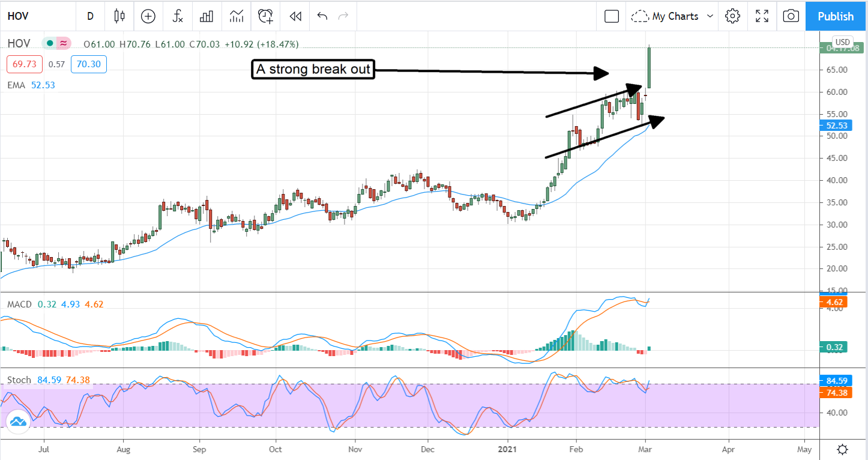Image resolution: width=868 pixels, height=460 pixels.
Task: Select the Stoch indicator label
Action: (x=19, y=380)
